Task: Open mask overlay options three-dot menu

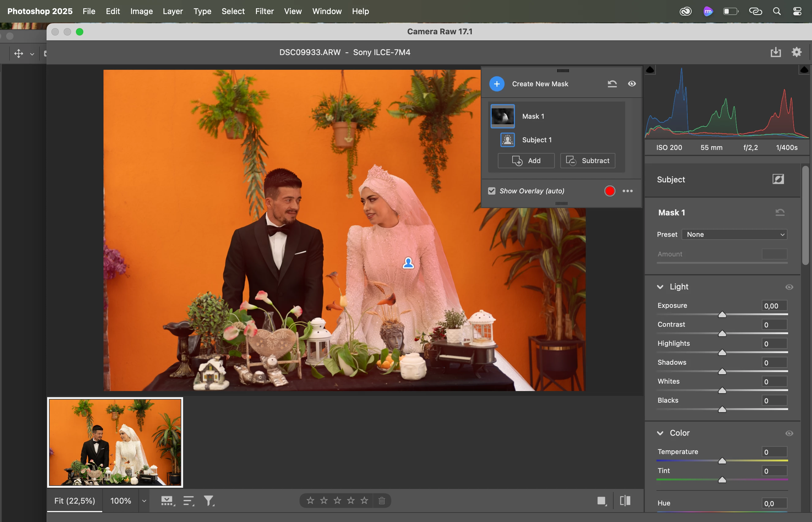Action: pos(627,191)
